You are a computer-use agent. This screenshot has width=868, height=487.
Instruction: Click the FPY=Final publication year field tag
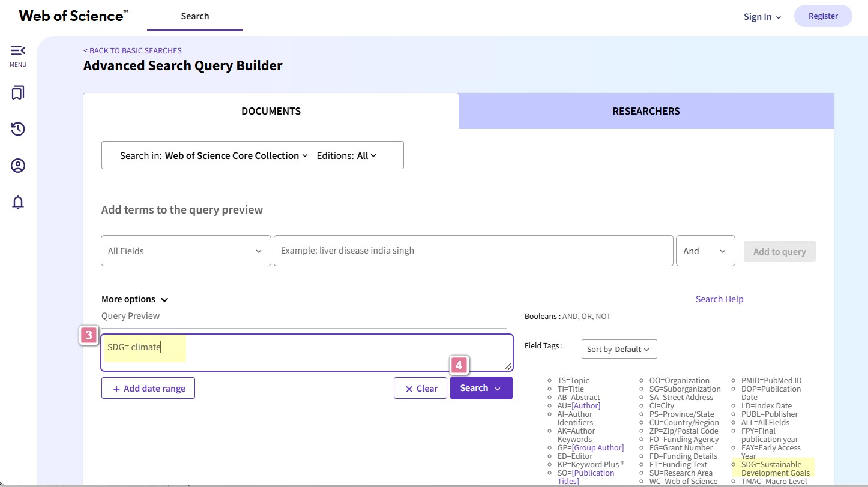[770, 435]
